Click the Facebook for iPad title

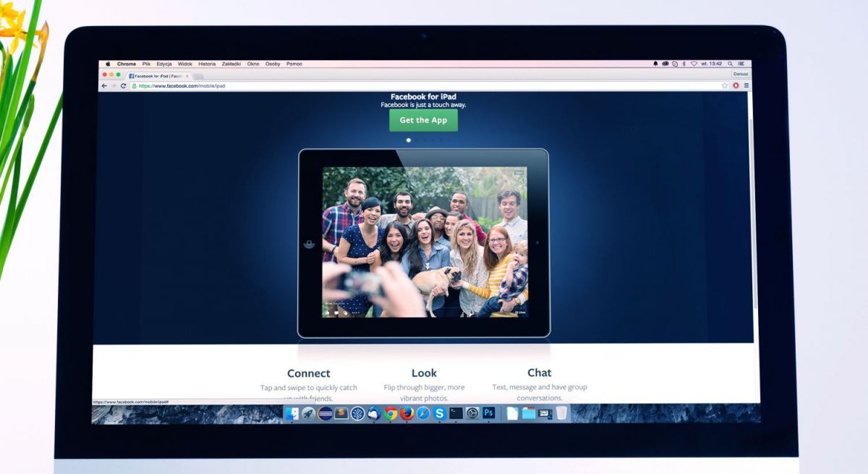(x=423, y=96)
